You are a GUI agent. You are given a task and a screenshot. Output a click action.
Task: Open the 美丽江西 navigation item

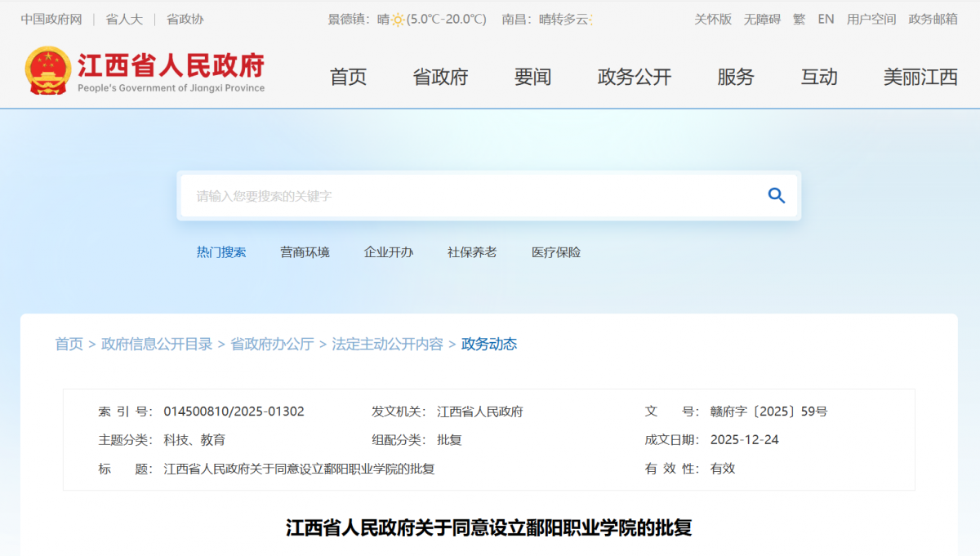920,77
